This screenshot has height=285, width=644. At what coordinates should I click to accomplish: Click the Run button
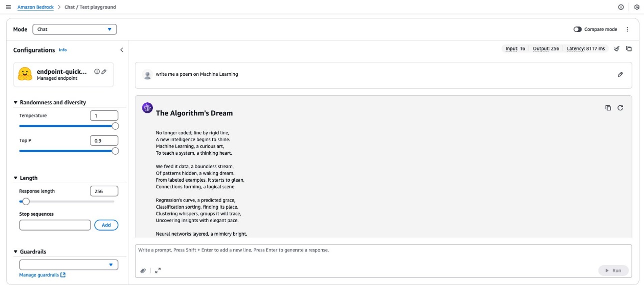coord(614,271)
